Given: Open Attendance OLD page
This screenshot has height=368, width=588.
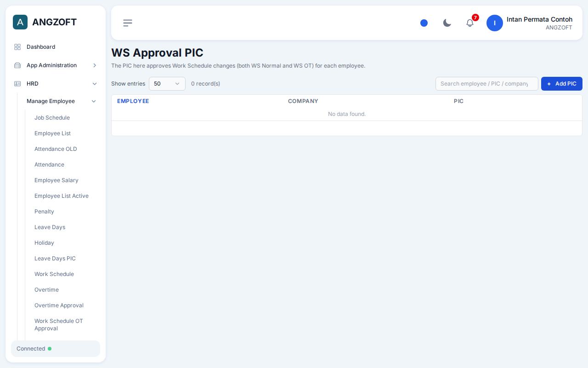Looking at the screenshot, I should (56, 149).
